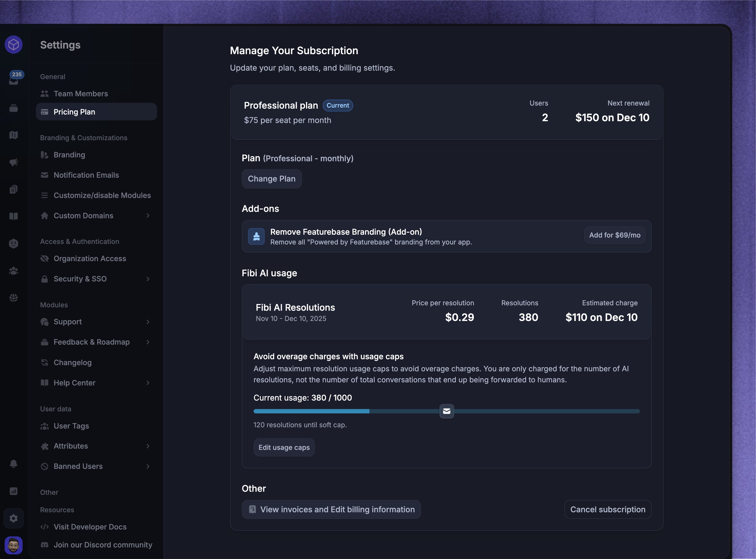Screen dimensions: 756x559
Task: Click the "$0.29" price per resolution
Action: 459,317
